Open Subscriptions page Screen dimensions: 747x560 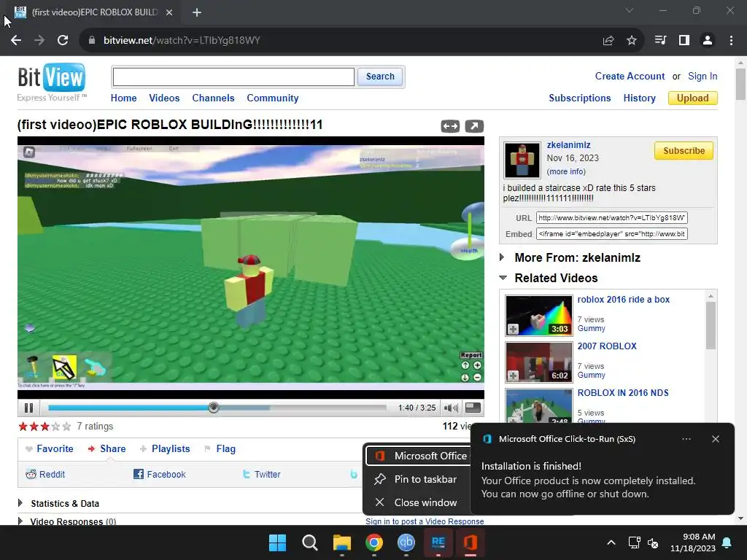579,98
